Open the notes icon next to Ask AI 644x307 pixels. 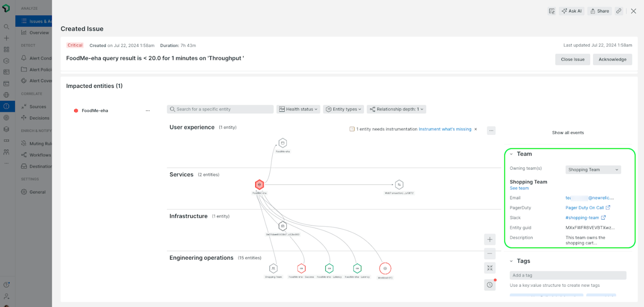551,11
